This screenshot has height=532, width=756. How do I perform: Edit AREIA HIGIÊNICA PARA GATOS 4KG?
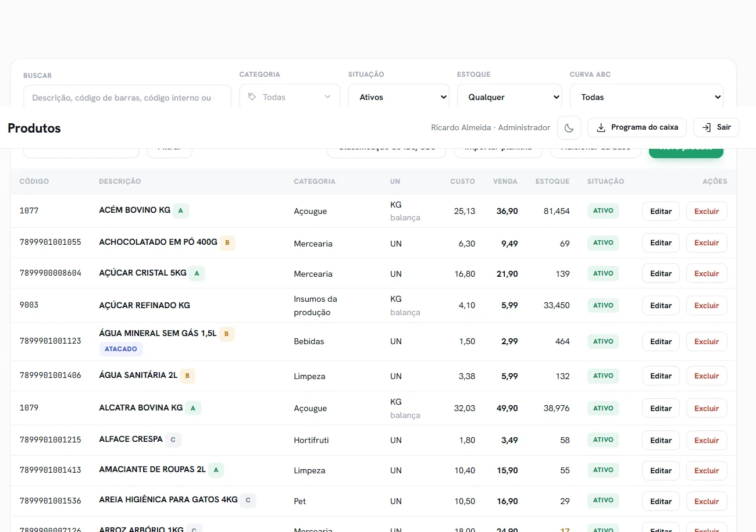coord(661,501)
